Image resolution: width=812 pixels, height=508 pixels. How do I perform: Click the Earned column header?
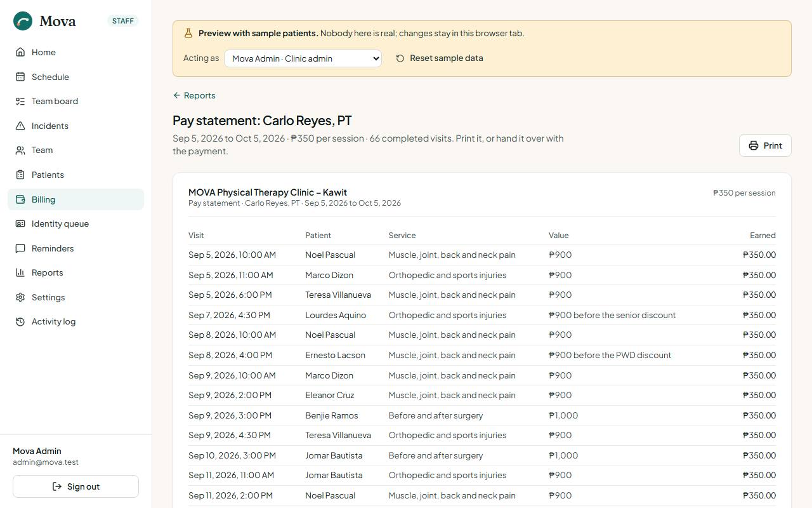click(763, 235)
